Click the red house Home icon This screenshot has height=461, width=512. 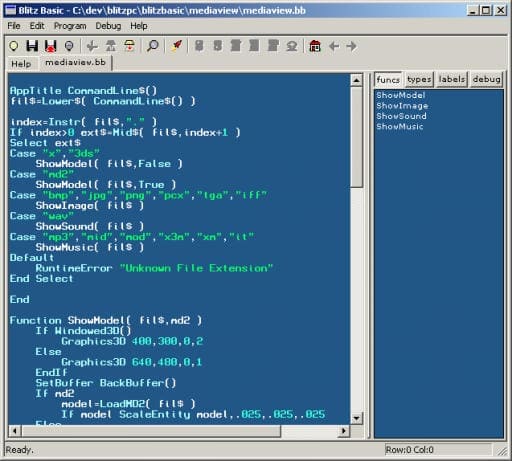(x=315, y=46)
